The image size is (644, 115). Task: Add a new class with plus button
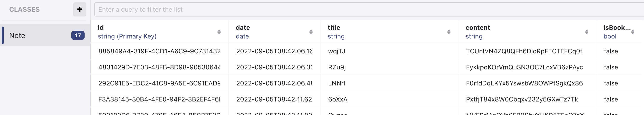coord(80,9)
